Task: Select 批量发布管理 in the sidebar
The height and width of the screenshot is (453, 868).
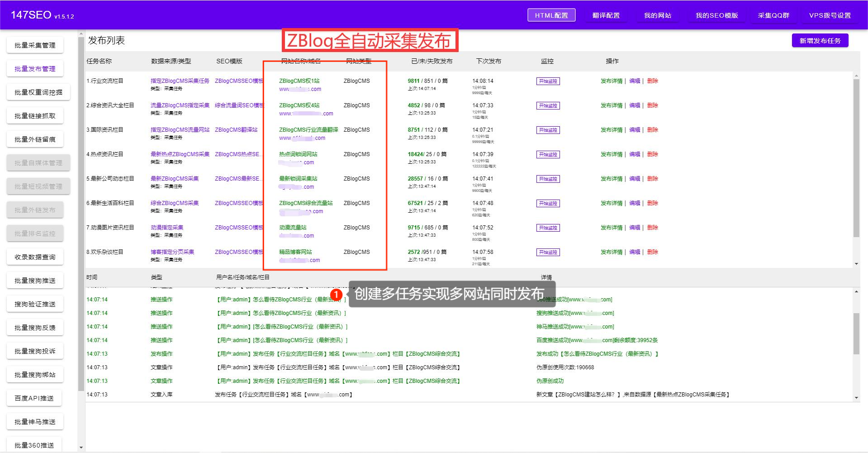Action: (35, 69)
